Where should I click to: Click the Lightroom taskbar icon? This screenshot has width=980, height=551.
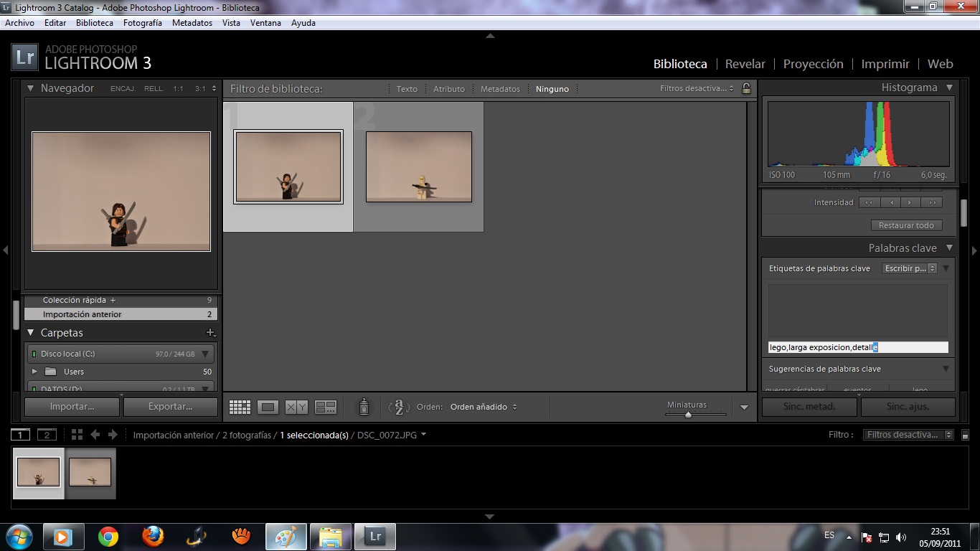(x=374, y=537)
